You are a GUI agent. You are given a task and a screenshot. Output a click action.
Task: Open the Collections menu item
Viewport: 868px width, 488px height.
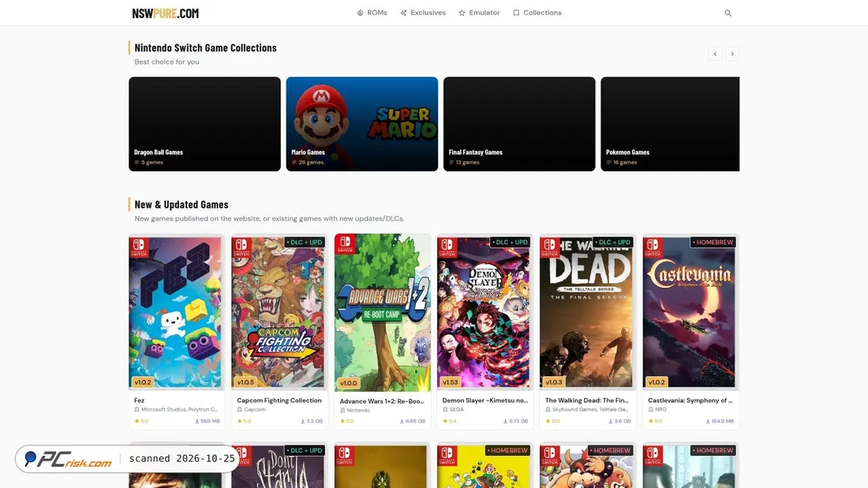pos(537,13)
